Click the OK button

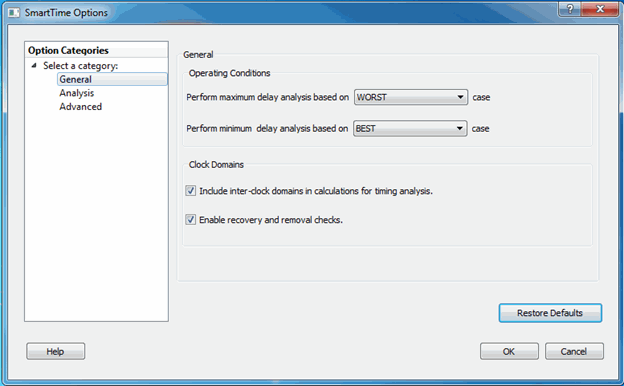509,351
